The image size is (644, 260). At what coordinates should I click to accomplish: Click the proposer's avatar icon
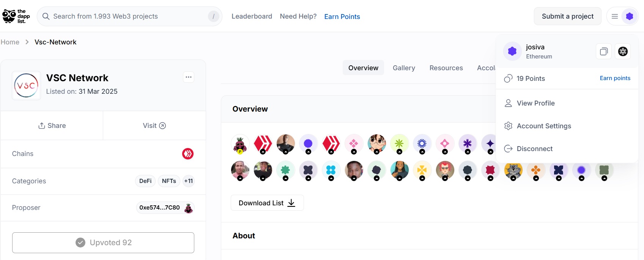click(x=188, y=208)
